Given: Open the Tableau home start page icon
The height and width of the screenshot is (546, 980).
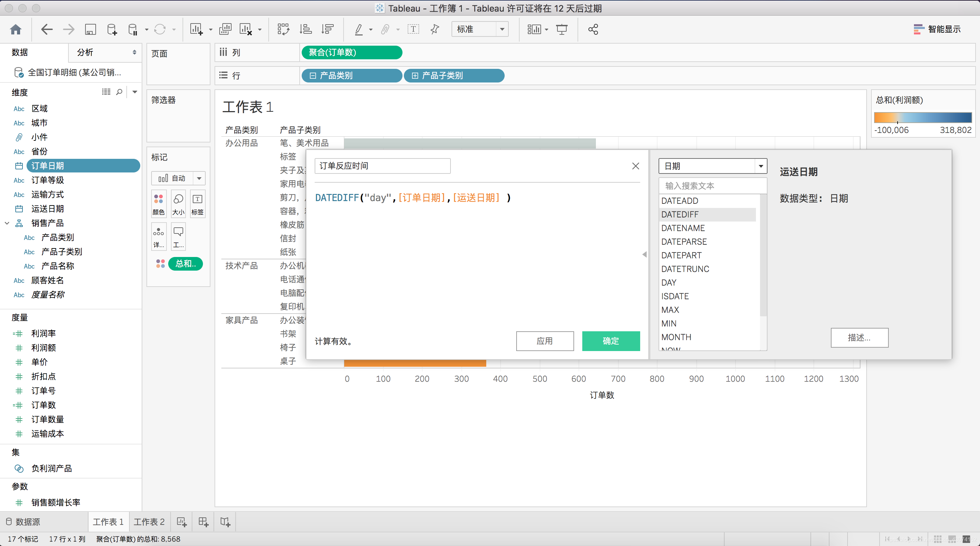Looking at the screenshot, I should tap(16, 29).
